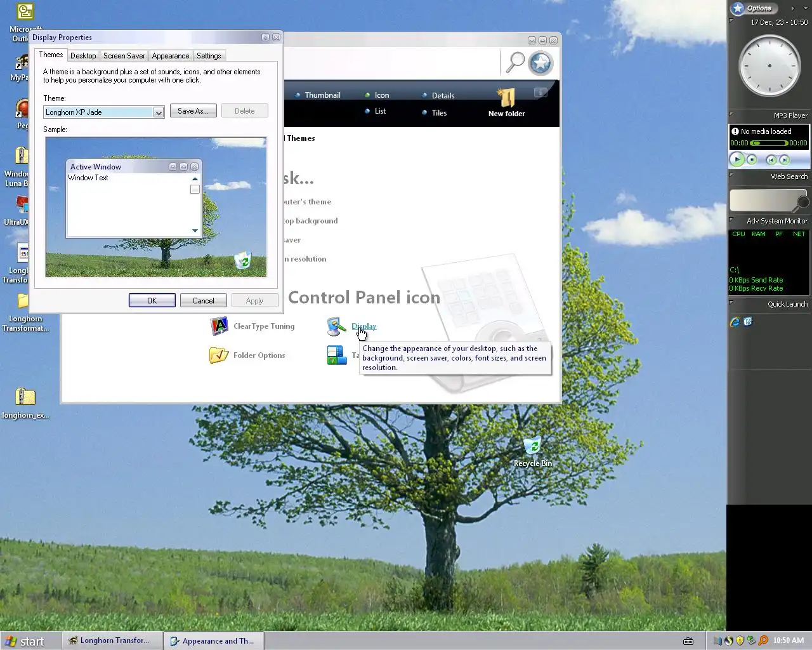This screenshot has height=650, width=812.
Task: Open the Display link
Action: click(x=363, y=326)
